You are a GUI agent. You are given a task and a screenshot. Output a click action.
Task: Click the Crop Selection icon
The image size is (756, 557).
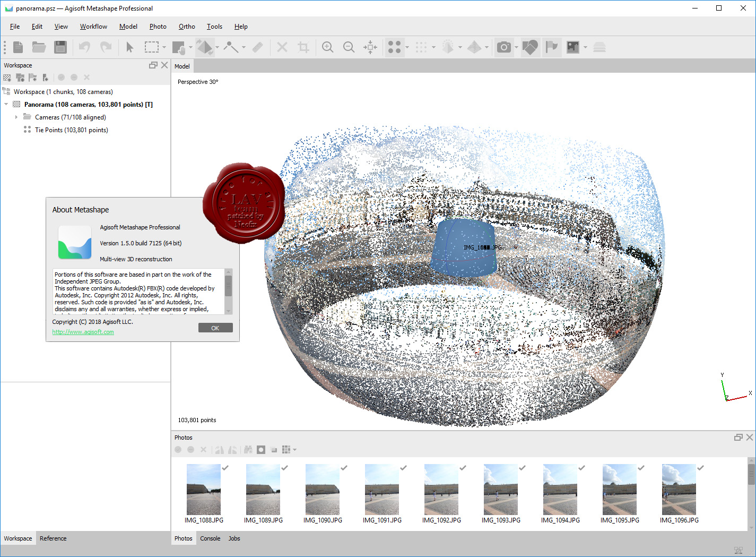[303, 47]
